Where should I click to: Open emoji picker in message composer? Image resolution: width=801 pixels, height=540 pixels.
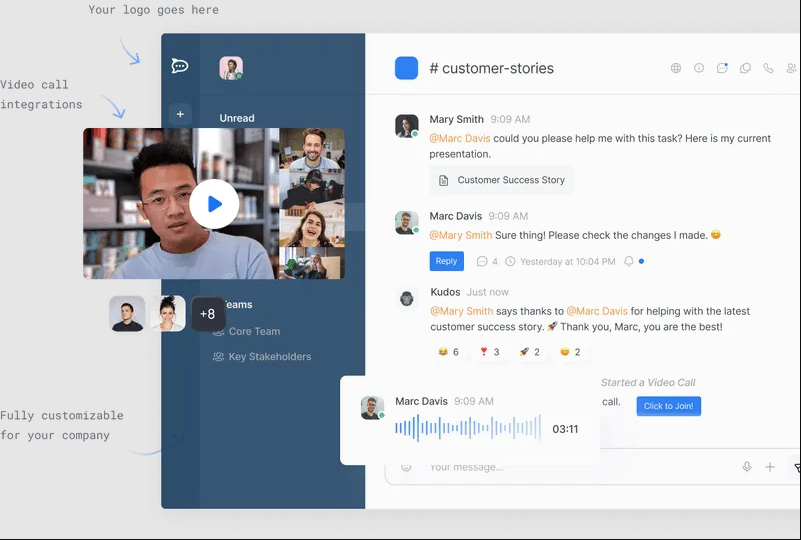(406, 466)
